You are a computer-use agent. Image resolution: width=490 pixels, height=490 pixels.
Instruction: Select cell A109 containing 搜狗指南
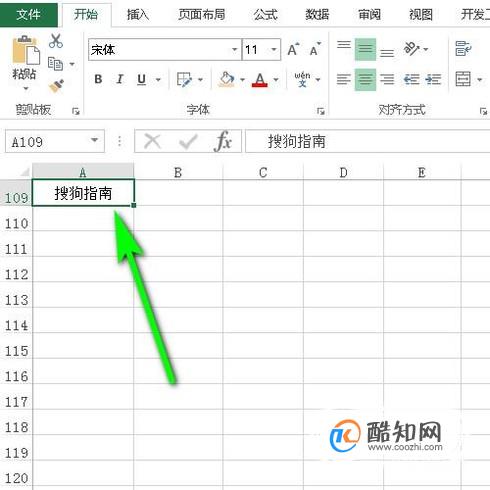click(x=83, y=193)
